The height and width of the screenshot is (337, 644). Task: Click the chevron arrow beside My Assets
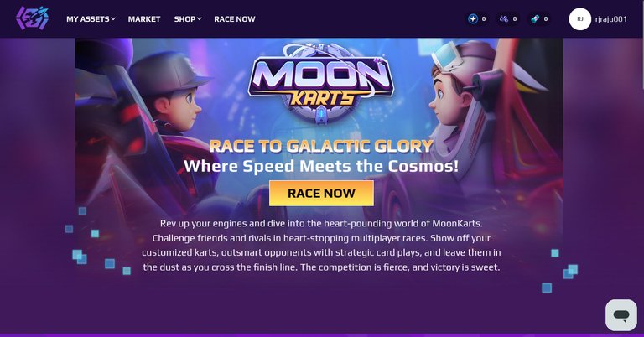point(113,19)
